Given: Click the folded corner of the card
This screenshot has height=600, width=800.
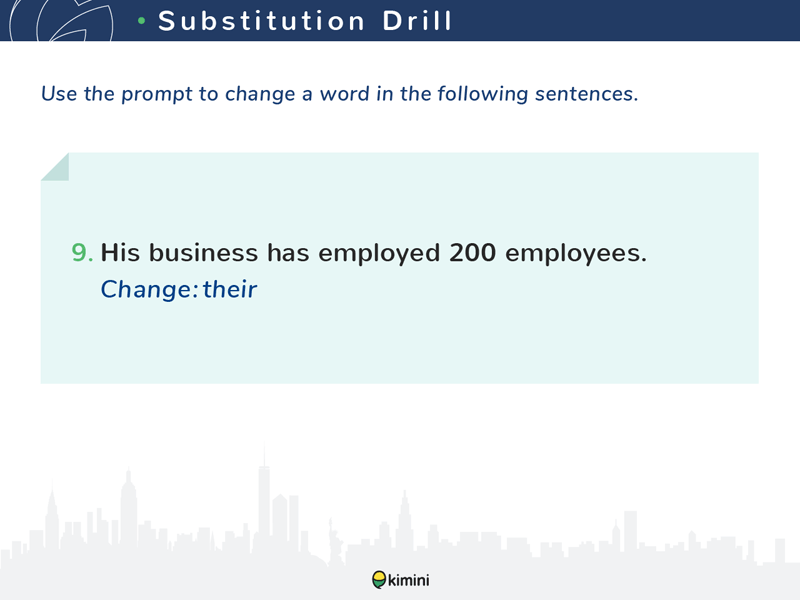Looking at the screenshot, I should 55,166.
